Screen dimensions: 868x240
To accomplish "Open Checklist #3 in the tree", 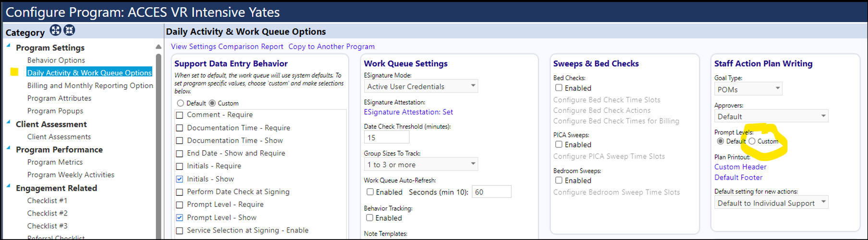I will point(47,226).
